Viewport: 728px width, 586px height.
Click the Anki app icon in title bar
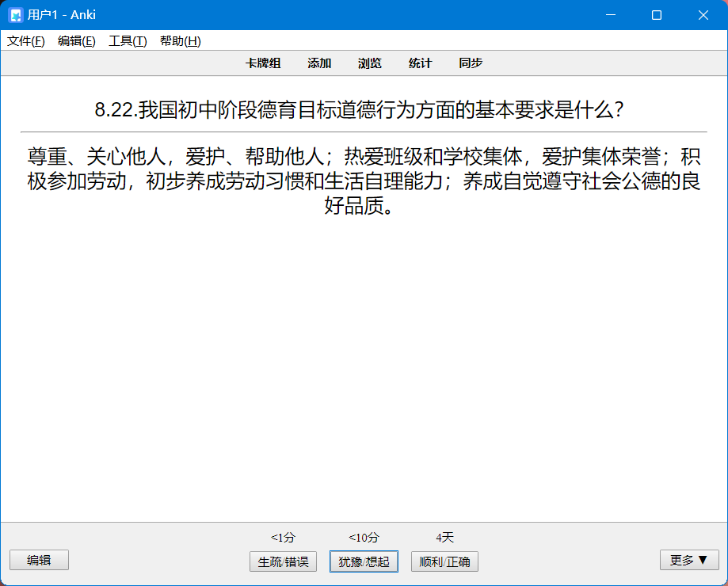[16, 15]
